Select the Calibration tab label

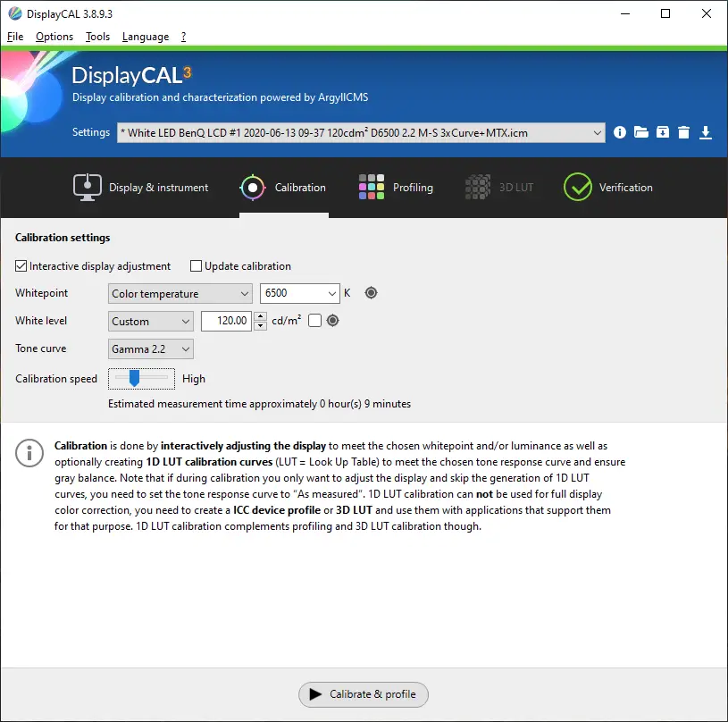tap(300, 188)
